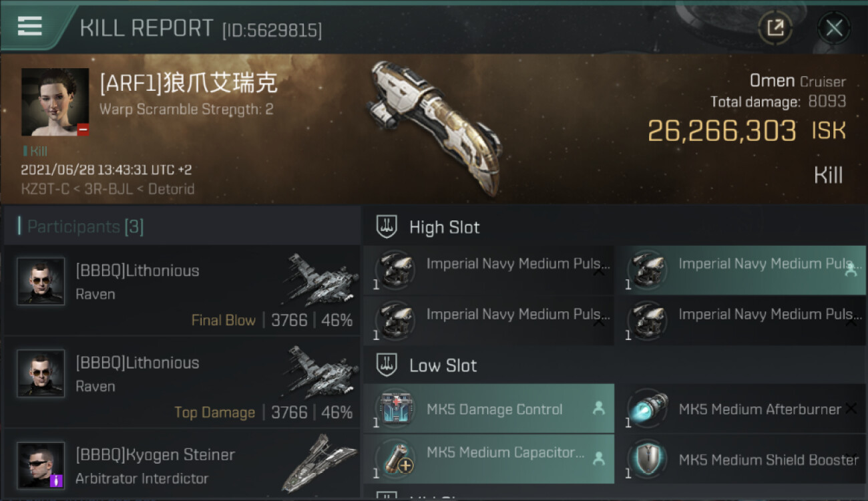
Task: Open Lithonious Final Blow participant entry
Action: tap(182, 291)
